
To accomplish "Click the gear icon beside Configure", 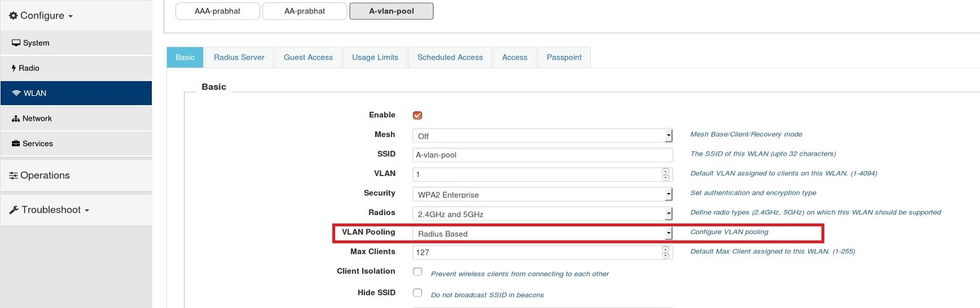I will click(x=13, y=15).
